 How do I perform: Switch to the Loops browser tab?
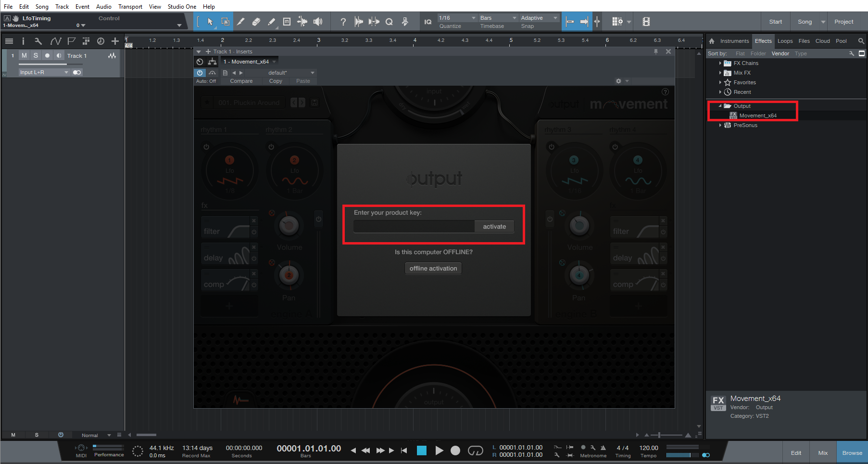(785, 41)
